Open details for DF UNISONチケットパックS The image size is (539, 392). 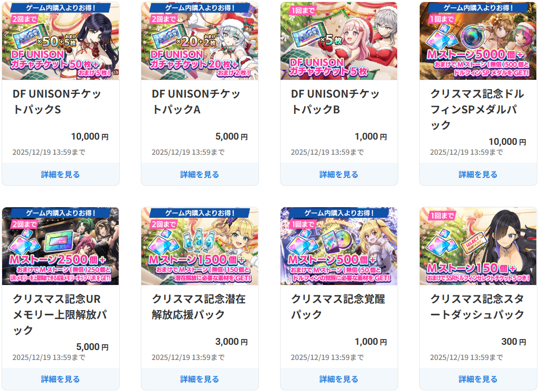pyautogui.click(x=60, y=174)
